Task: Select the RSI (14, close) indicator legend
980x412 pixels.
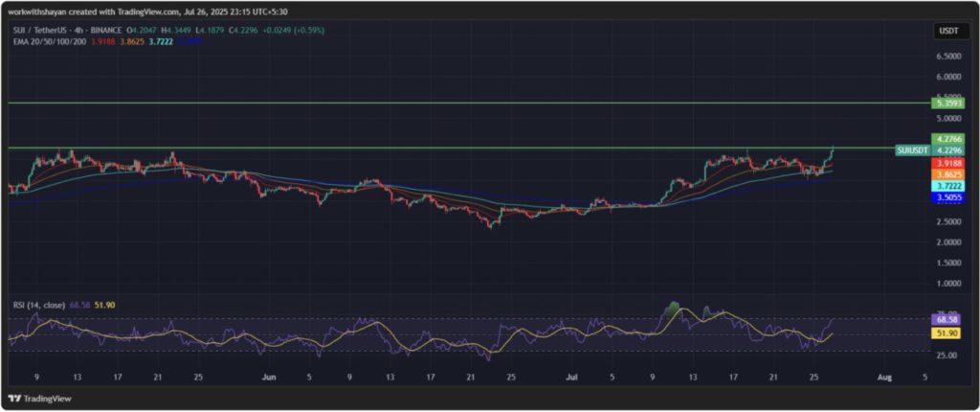Action: 36,305
